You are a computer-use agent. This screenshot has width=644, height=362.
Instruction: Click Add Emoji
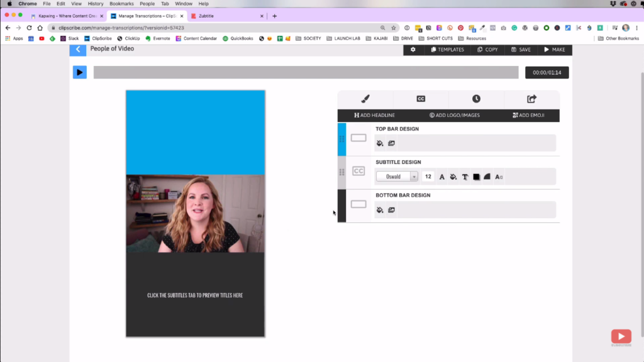(528, 116)
